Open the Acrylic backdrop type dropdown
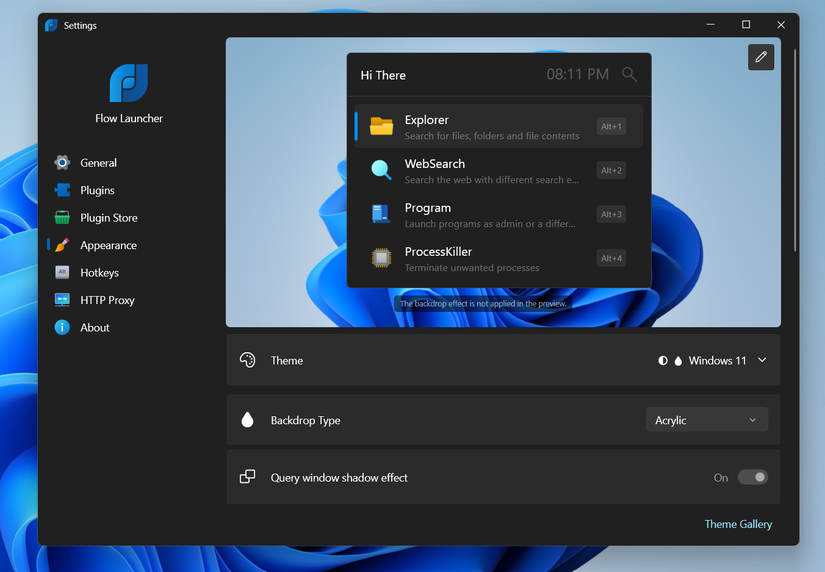 (x=707, y=420)
